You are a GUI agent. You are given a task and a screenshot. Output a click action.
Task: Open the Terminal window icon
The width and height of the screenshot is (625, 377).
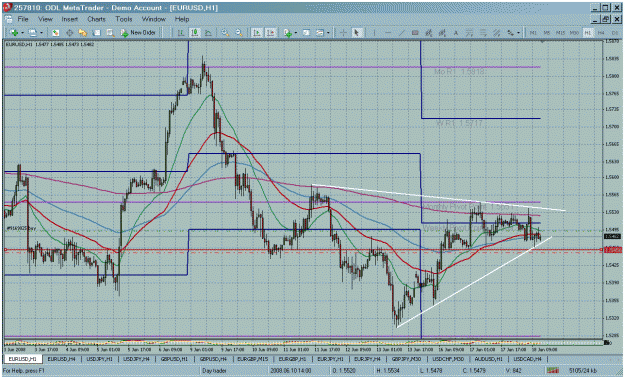coord(96,33)
